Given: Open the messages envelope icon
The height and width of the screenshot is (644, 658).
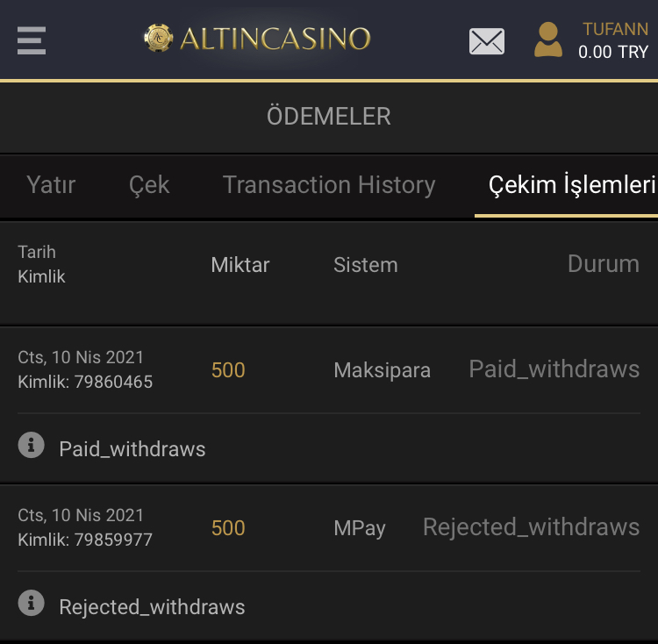Looking at the screenshot, I should coord(487,41).
